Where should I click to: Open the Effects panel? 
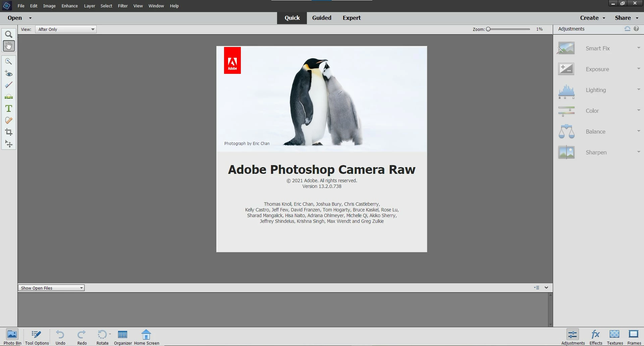coord(596,337)
